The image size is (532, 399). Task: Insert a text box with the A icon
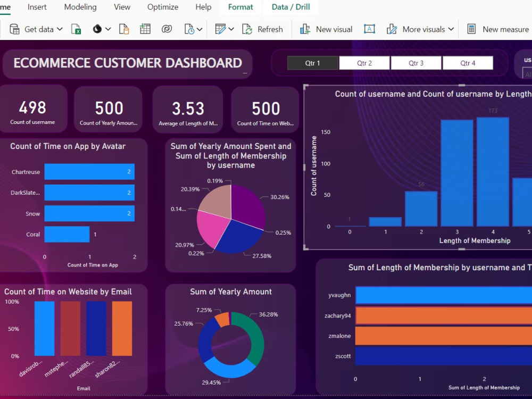coord(369,29)
